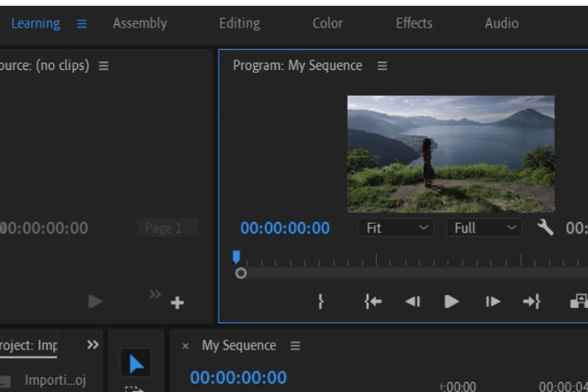The height and width of the screenshot is (392, 588).
Task: Click the blue playhead on Program scrubber
Action: pyautogui.click(x=237, y=257)
